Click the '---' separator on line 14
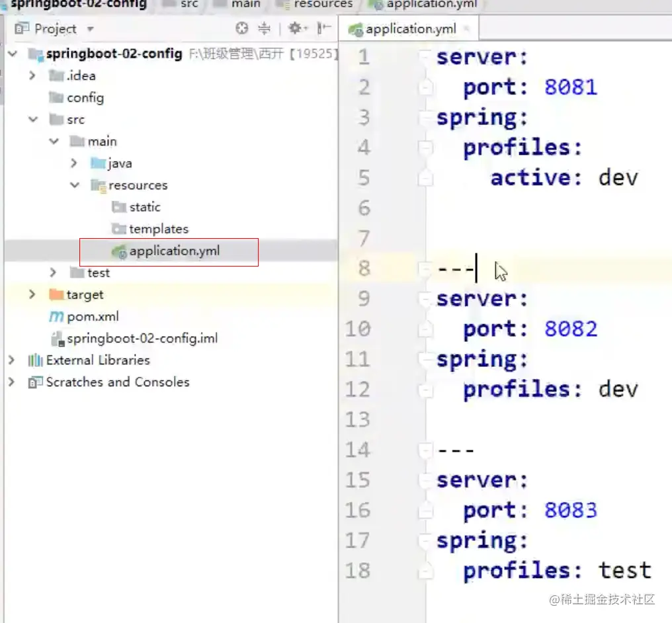Screen dimensions: 672x623 click(456, 450)
